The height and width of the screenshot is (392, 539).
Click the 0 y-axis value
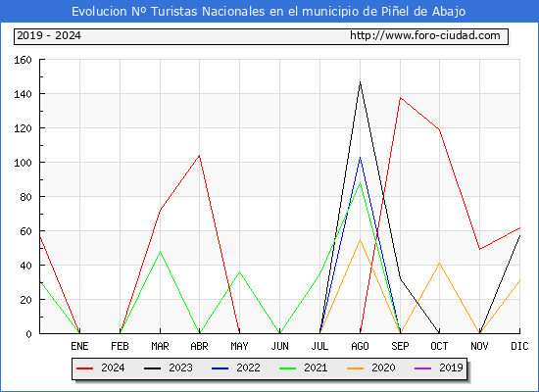tap(28, 334)
